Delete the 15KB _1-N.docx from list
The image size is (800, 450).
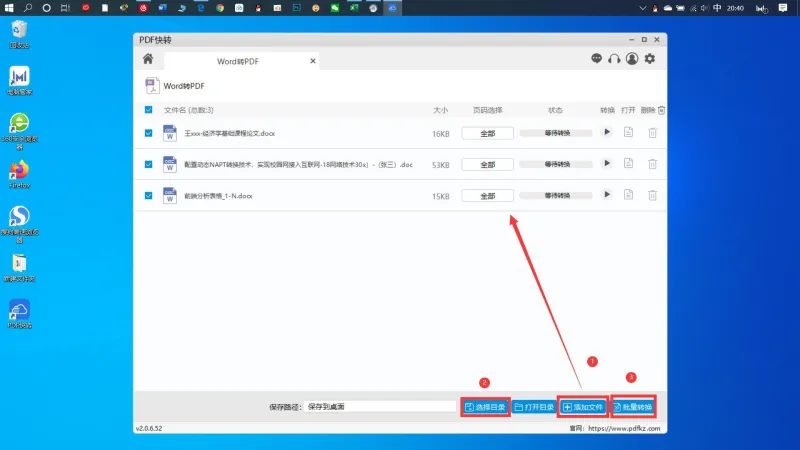653,195
